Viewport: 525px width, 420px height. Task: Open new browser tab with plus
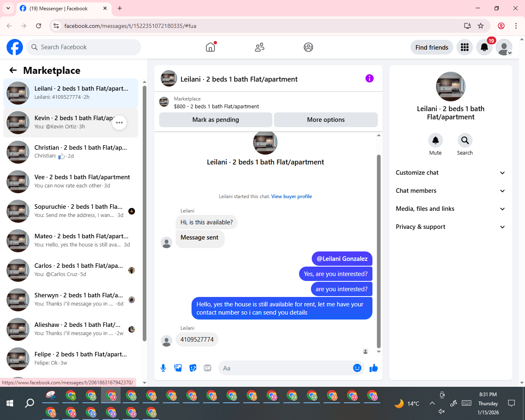click(120, 8)
